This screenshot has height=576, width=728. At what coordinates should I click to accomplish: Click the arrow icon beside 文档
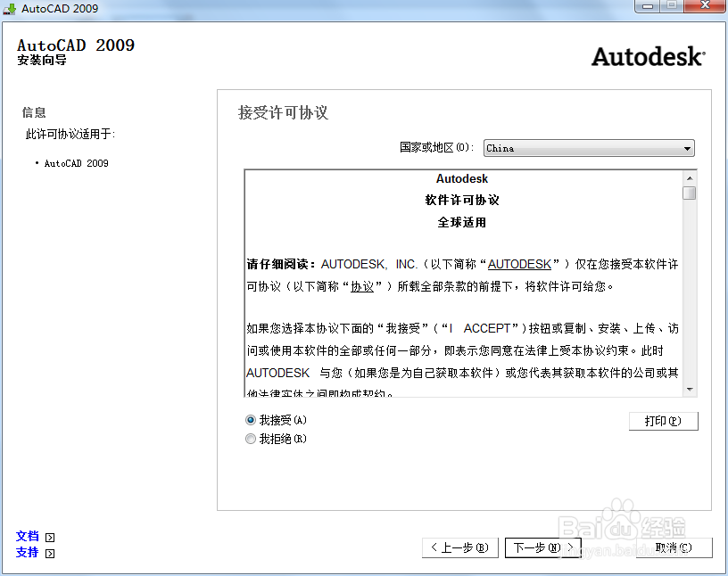50,538
